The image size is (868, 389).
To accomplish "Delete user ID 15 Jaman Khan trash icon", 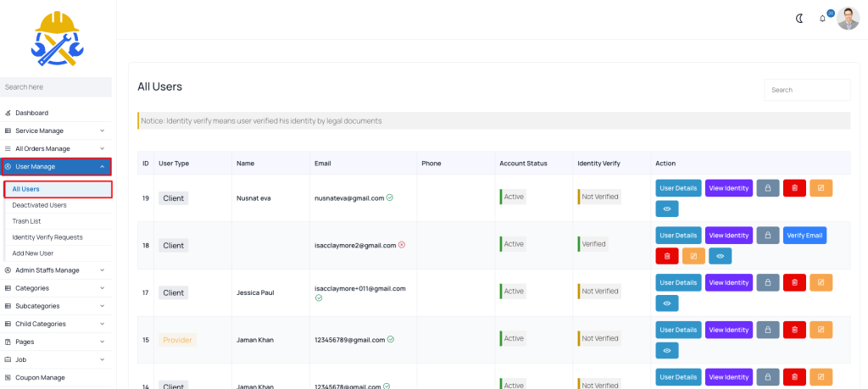I will [794, 330].
